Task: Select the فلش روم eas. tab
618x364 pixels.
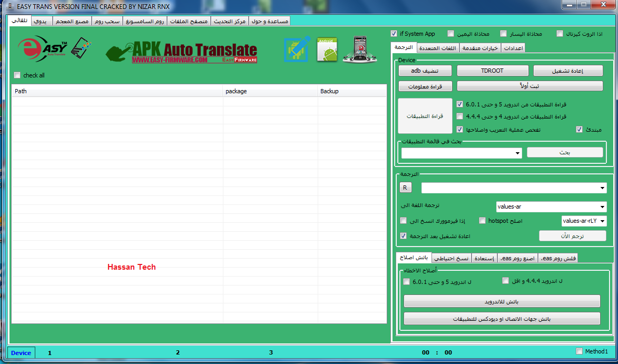Action: tap(558, 258)
